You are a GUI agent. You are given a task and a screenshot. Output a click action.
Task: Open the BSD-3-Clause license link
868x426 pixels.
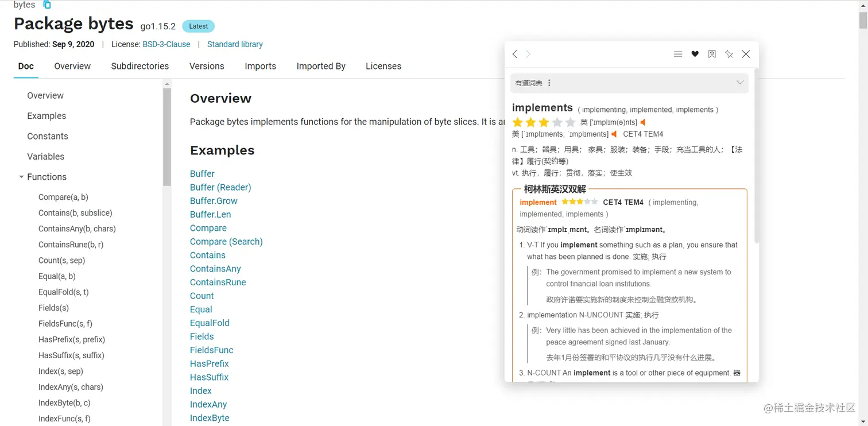(166, 44)
